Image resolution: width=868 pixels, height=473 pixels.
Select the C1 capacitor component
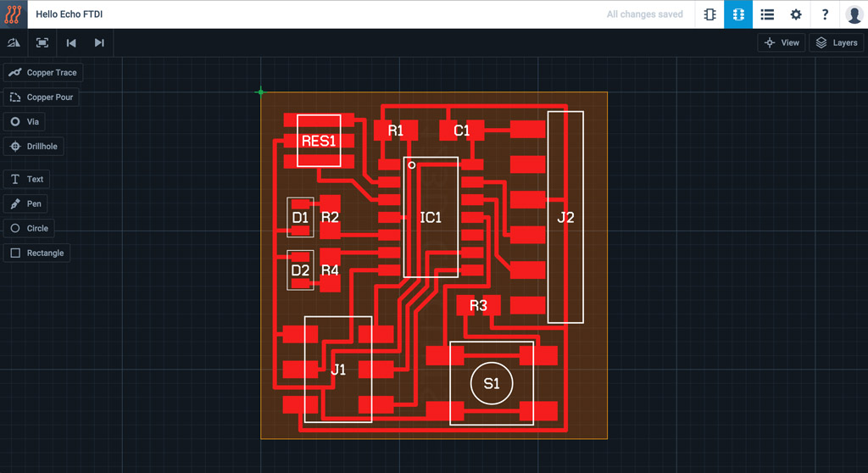pyautogui.click(x=462, y=131)
